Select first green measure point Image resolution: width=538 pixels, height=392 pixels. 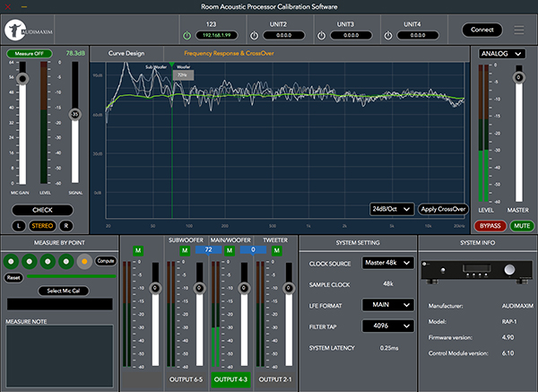click(x=11, y=262)
